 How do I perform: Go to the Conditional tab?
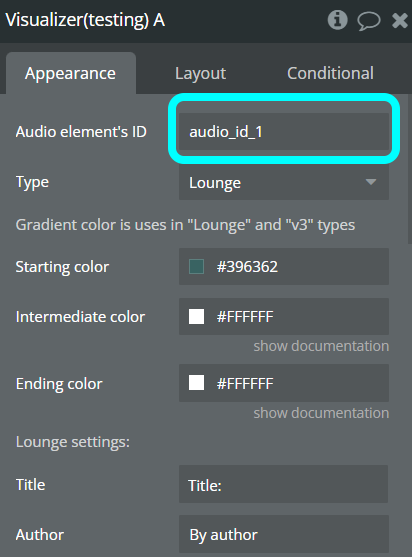(330, 73)
